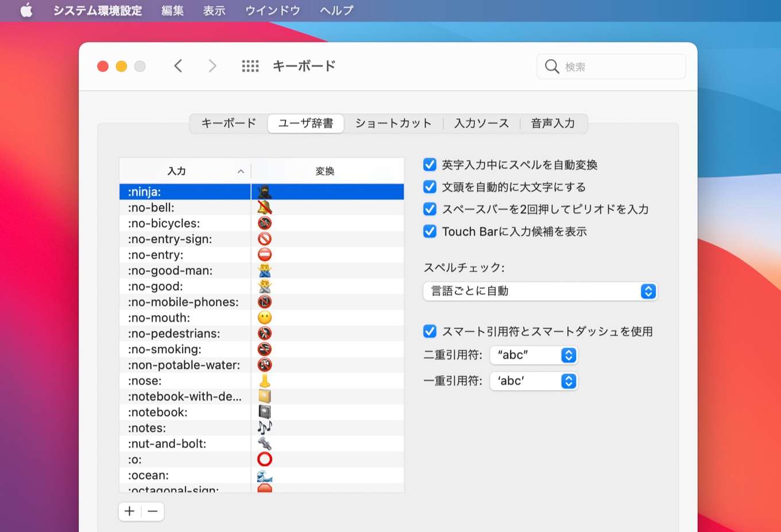Toggle 英字入力中にスペルを自動変換 checkbox

pyautogui.click(x=430, y=165)
